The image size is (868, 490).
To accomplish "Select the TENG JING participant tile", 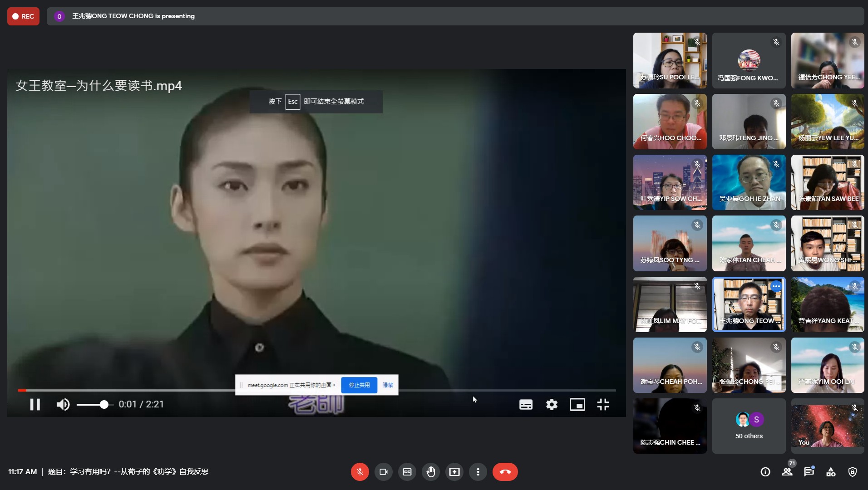I will click(749, 122).
